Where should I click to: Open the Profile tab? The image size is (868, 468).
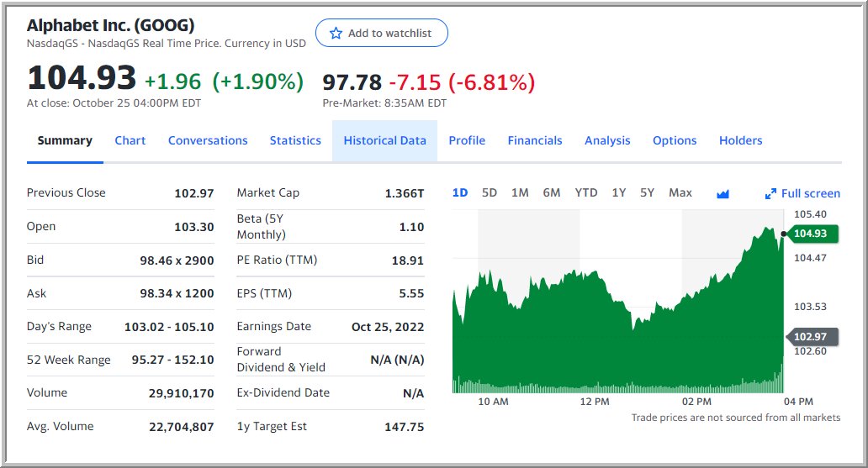467,140
